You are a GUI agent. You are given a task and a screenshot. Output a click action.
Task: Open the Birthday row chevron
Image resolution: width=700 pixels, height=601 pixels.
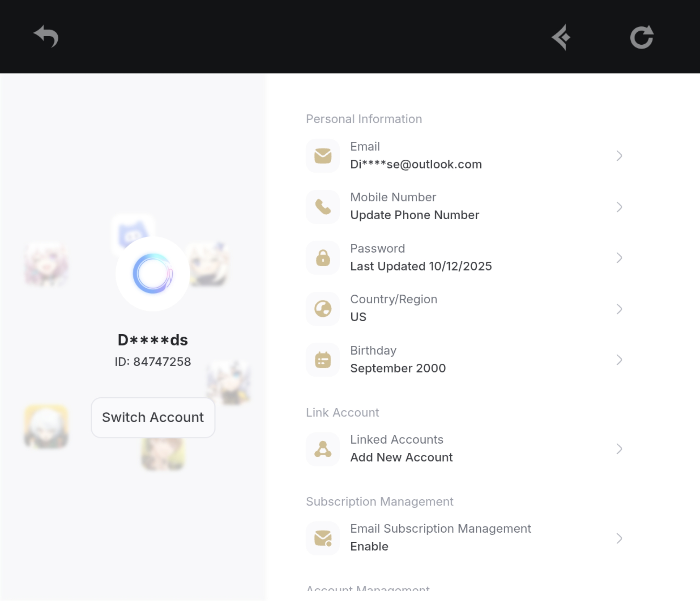(x=619, y=360)
